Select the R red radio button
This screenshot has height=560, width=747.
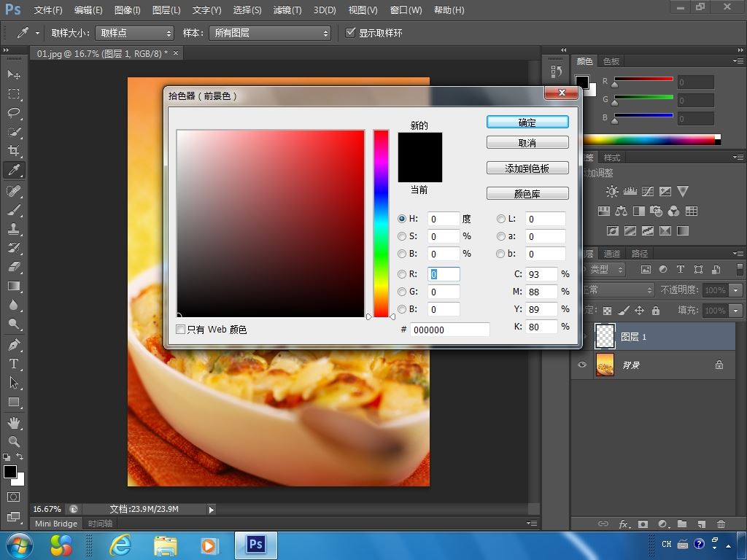[x=402, y=274]
